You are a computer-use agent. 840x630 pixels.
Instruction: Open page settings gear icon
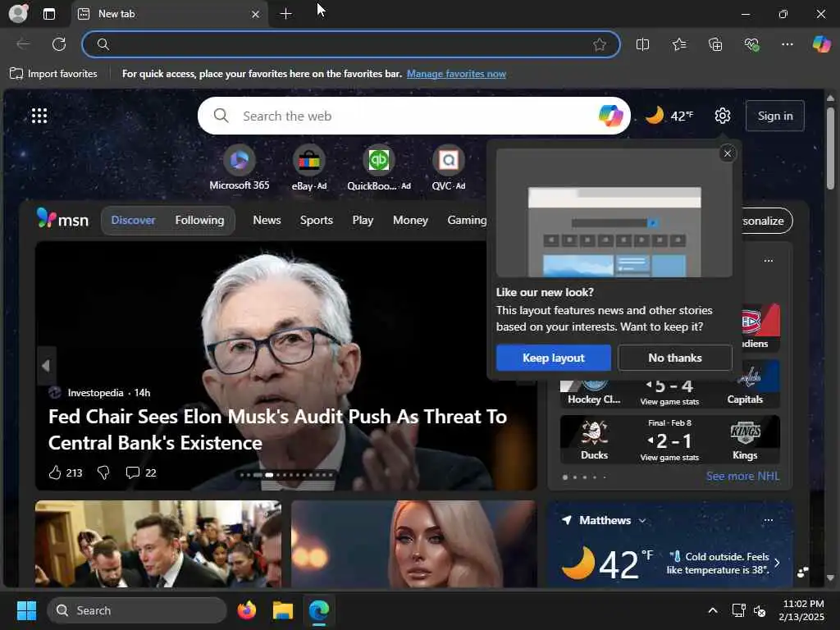(x=723, y=116)
